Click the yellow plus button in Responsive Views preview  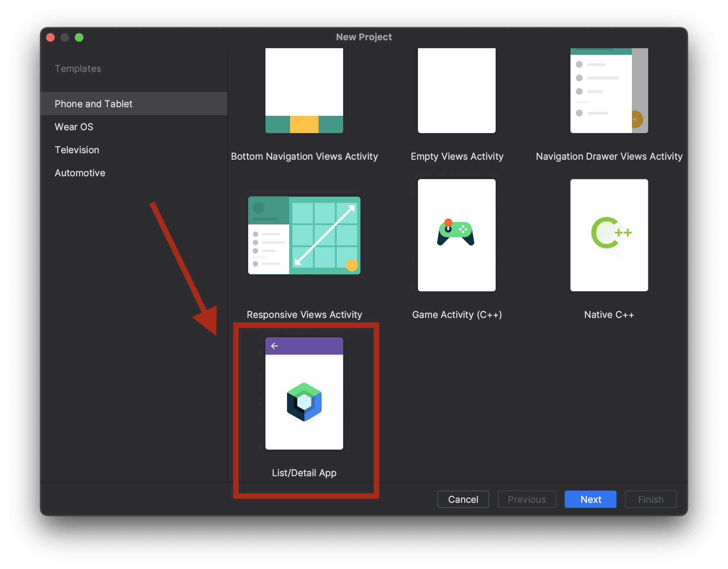[351, 265]
